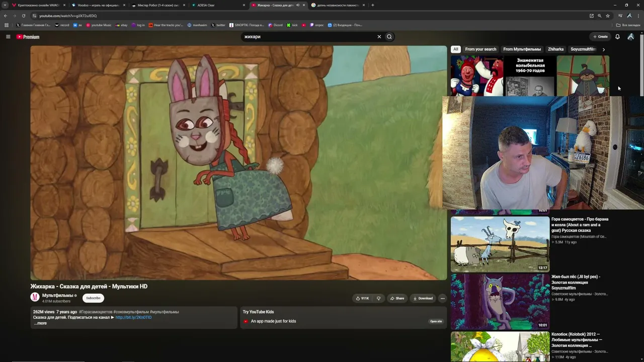This screenshot has height=362, width=644.
Task: Open the Колобок (Kolobok) 2012 video title
Action: point(576,340)
